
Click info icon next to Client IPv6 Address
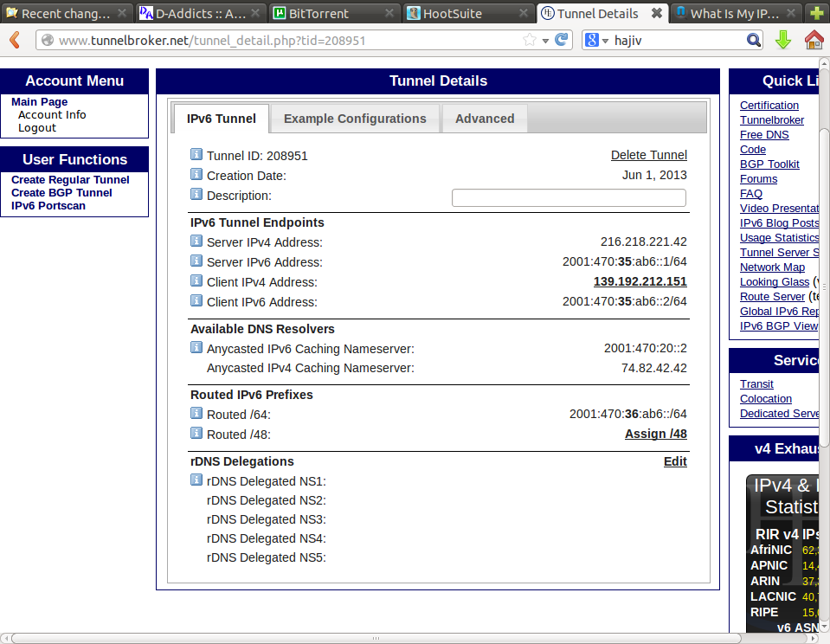coord(196,301)
